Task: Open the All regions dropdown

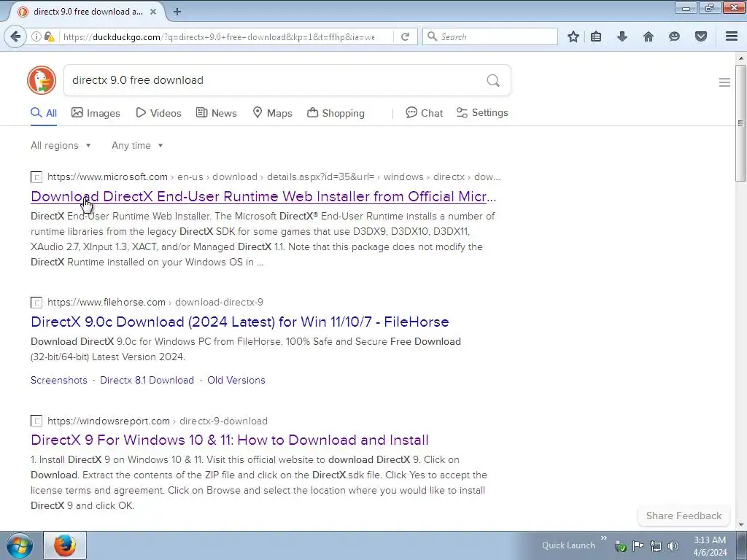Action: tap(61, 145)
